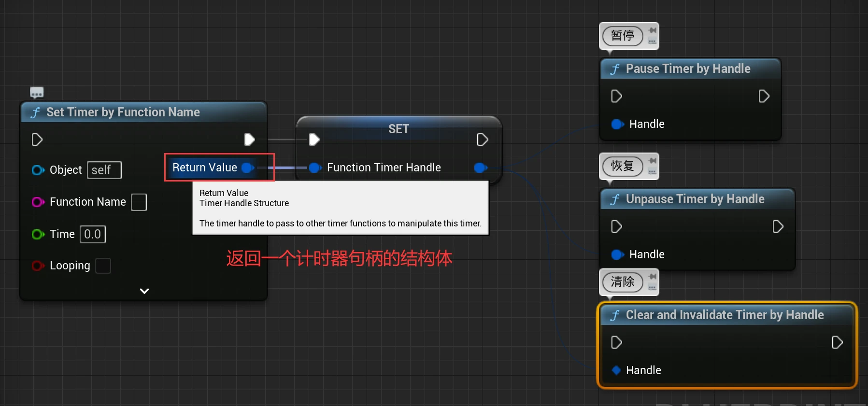Enable the Looping checkbox
Screen dimensions: 868x406
tap(103, 266)
